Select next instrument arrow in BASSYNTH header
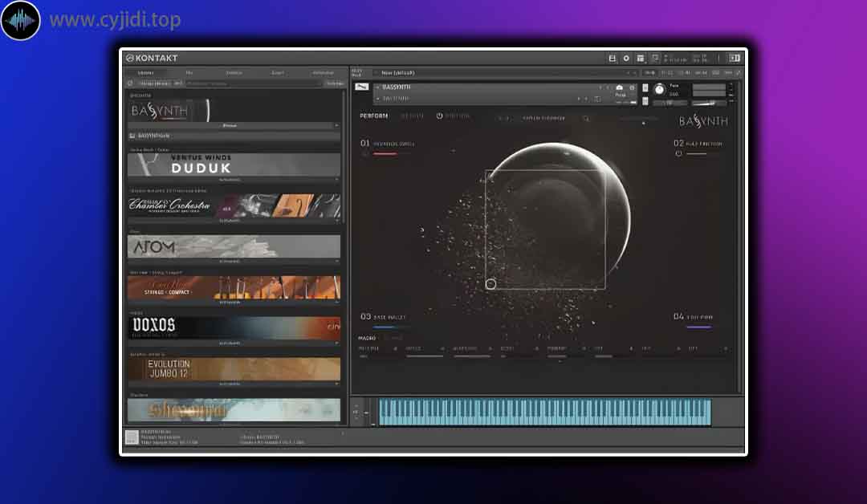867x504 pixels. pos(608,87)
